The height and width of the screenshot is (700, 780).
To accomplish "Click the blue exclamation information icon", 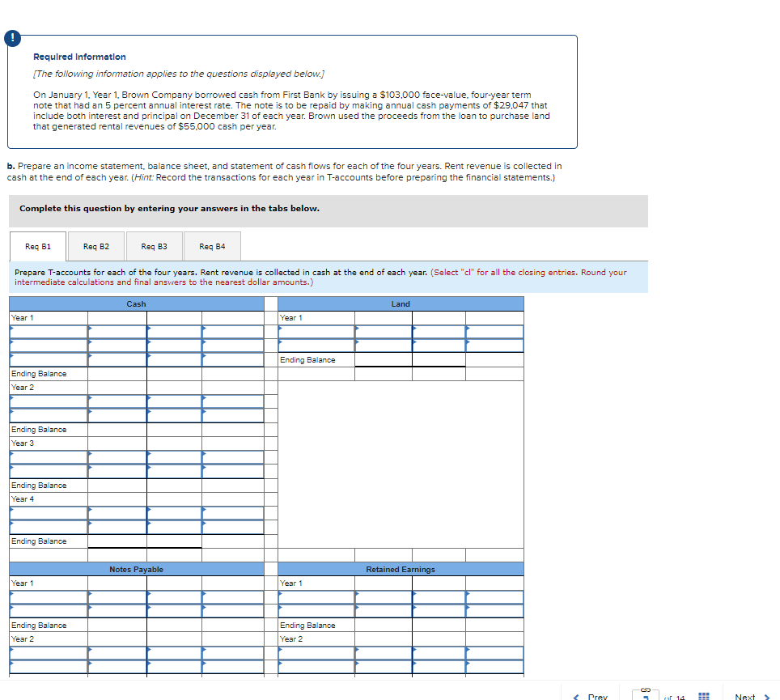I will [x=13, y=37].
